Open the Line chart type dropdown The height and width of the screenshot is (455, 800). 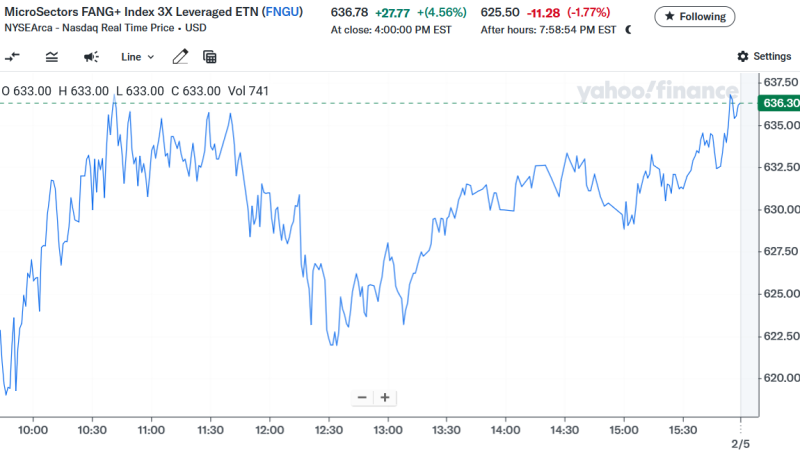pyautogui.click(x=137, y=57)
